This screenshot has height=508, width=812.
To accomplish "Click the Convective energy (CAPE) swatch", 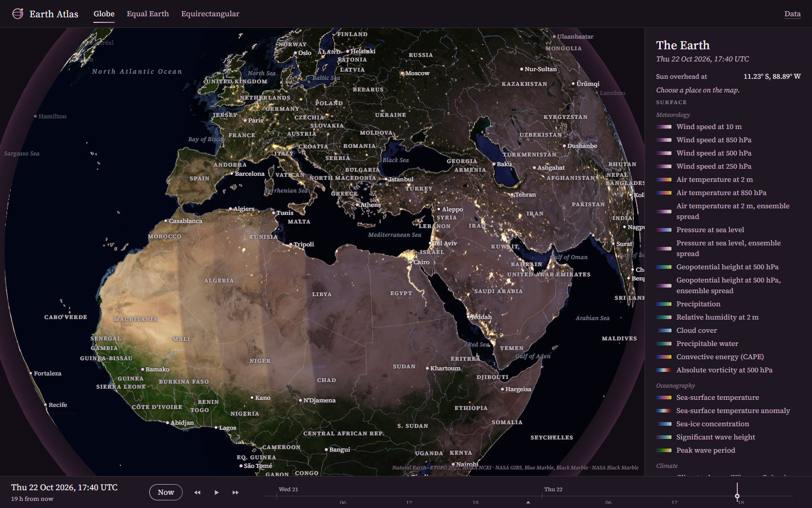I will [x=664, y=357].
